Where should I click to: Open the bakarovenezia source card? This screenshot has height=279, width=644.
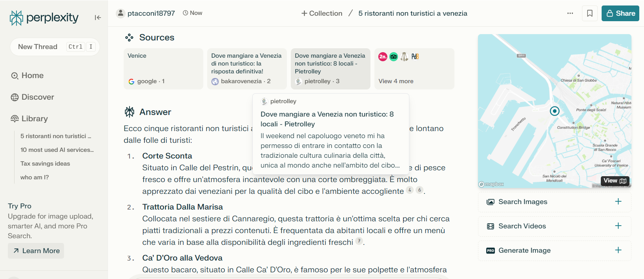coord(247,69)
